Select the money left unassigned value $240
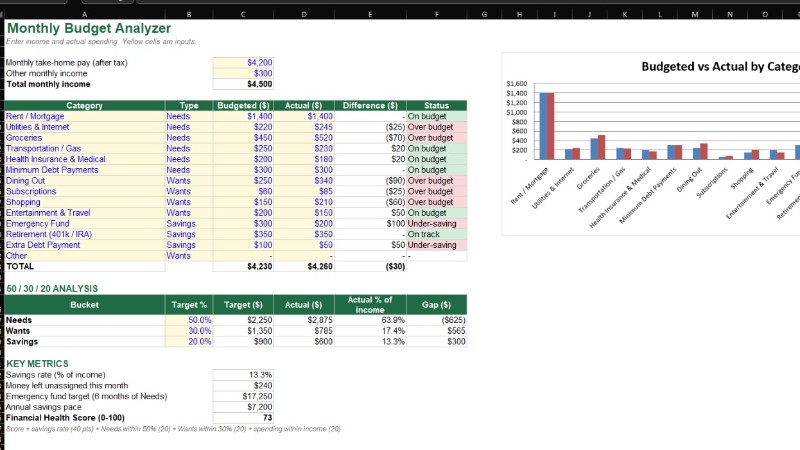The height and width of the screenshot is (450, 800). 243,385
